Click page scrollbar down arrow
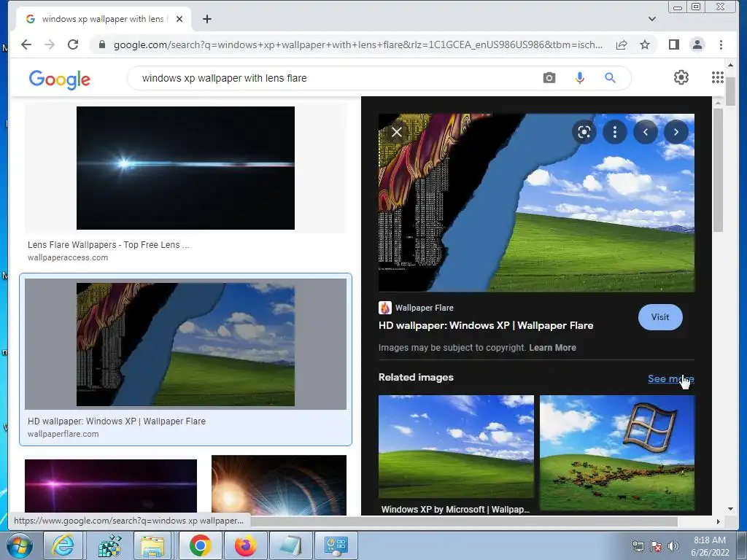The width and height of the screenshot is (747, 560). (x=730, y=508)
